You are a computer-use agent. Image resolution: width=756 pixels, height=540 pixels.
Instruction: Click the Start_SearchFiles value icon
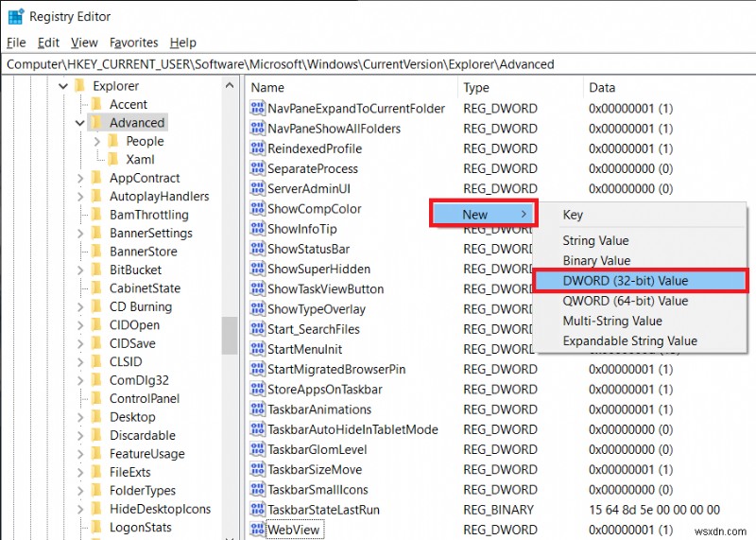pyautogui.click(x=257, y=329)
